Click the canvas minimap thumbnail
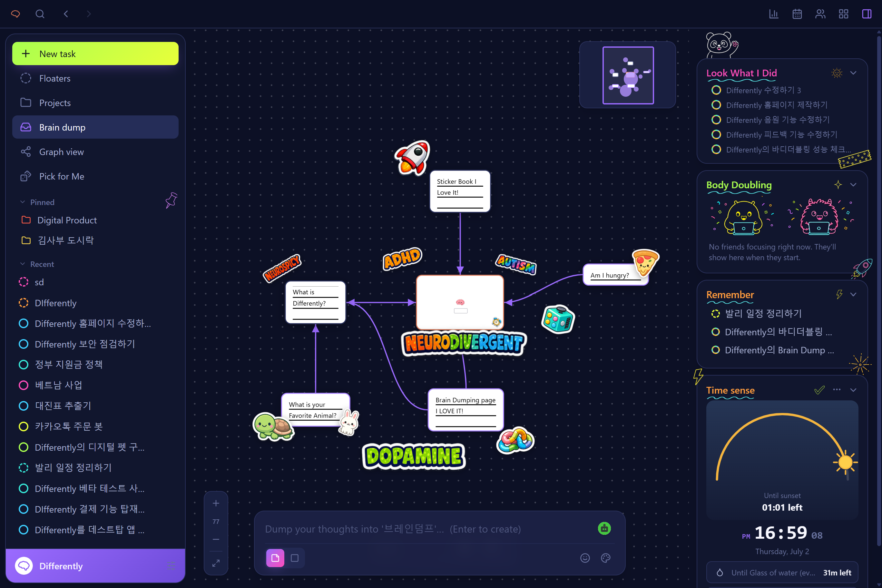The height and width of the screenshot is (588, 882). pyautogui.click(x=628, y=75)
